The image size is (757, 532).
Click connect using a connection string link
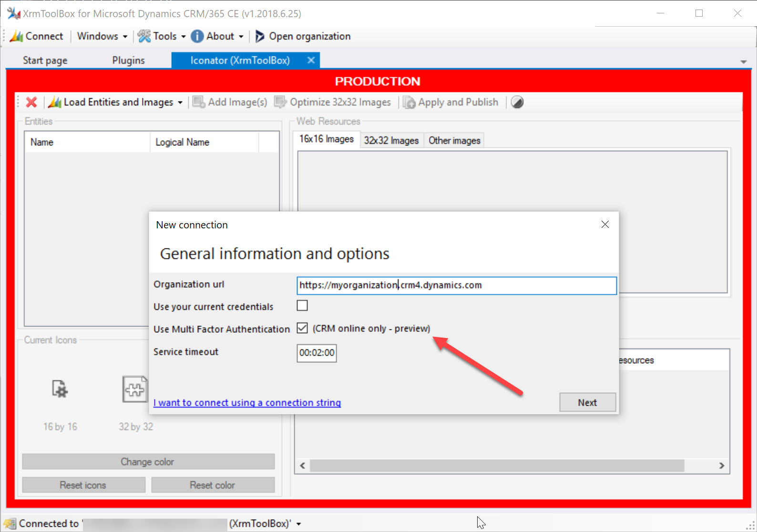(247, 402)
